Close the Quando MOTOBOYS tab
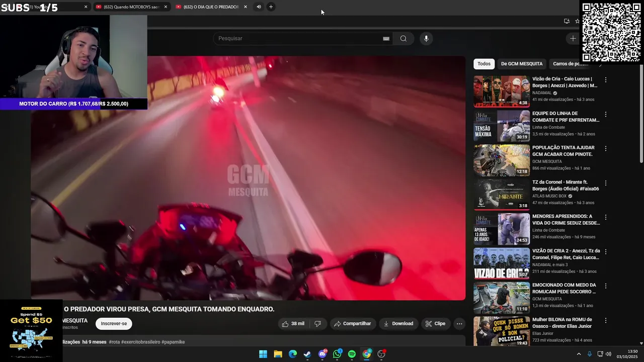The width and height of the screenshot is (644, 362). coord(166,7)
